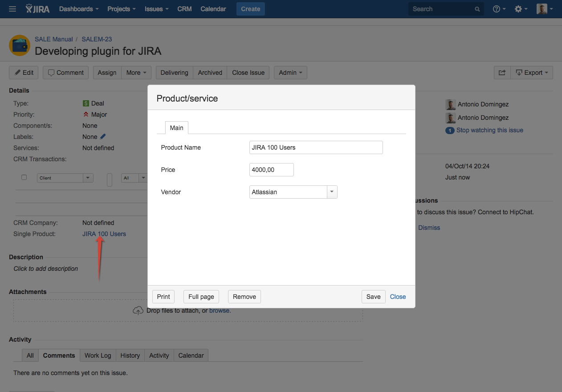
Task: Open the Projects menu
Action: [121, 9]
